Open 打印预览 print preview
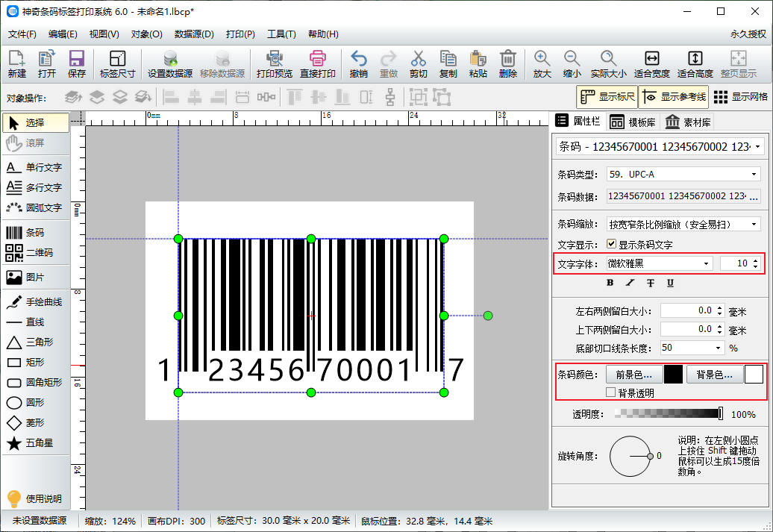The width and height of the screenshot is (773, 532). click(274, 64)
